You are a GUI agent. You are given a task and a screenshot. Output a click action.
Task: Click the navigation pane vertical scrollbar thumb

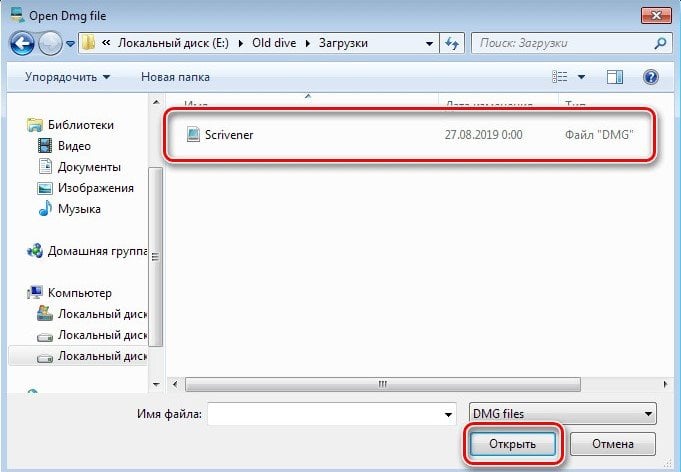pyautogui.click(x=156, y=257)
